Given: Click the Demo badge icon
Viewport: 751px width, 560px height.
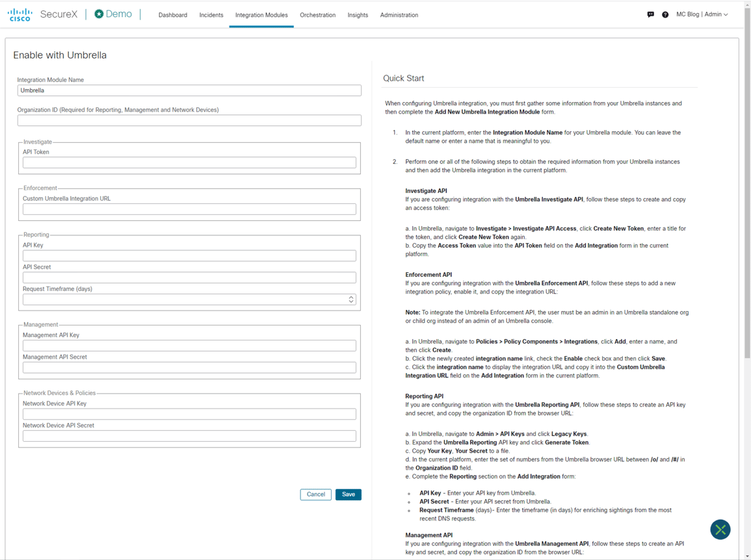Looking at the screenshot, I should (x=99, y=14).
